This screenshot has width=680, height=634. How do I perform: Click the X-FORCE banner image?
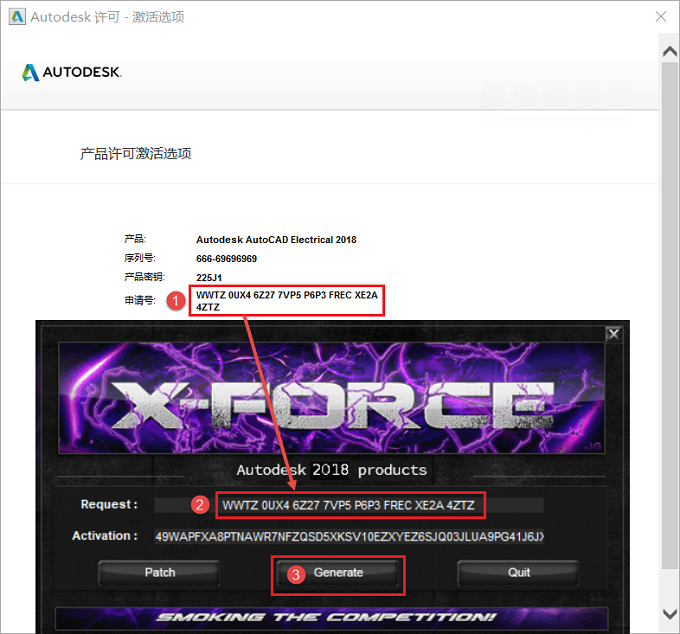pyautogui.click(x=332, y=398)
